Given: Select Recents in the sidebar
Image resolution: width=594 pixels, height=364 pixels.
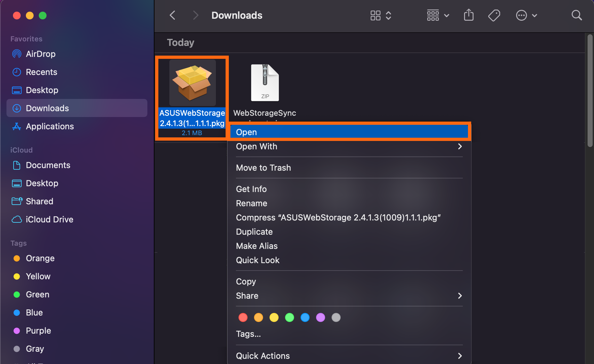Looking at the screenshot, I should (x=77, y=72).
